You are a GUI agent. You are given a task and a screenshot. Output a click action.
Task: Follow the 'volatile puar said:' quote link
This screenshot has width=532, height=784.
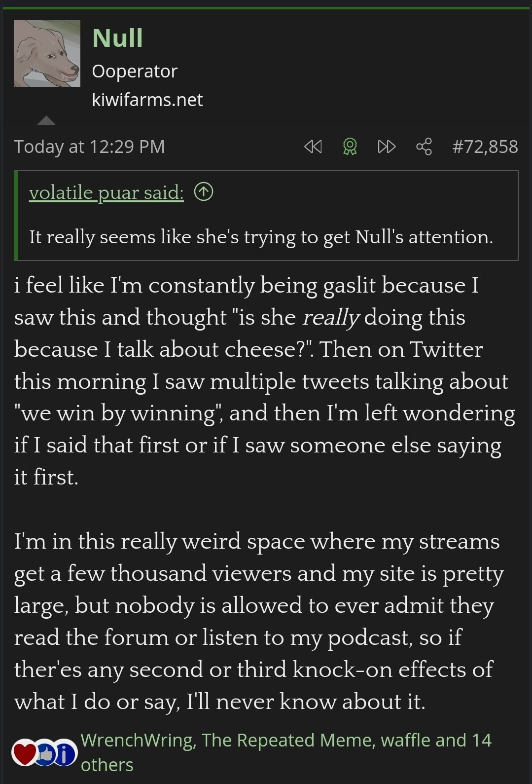point(106,192)
